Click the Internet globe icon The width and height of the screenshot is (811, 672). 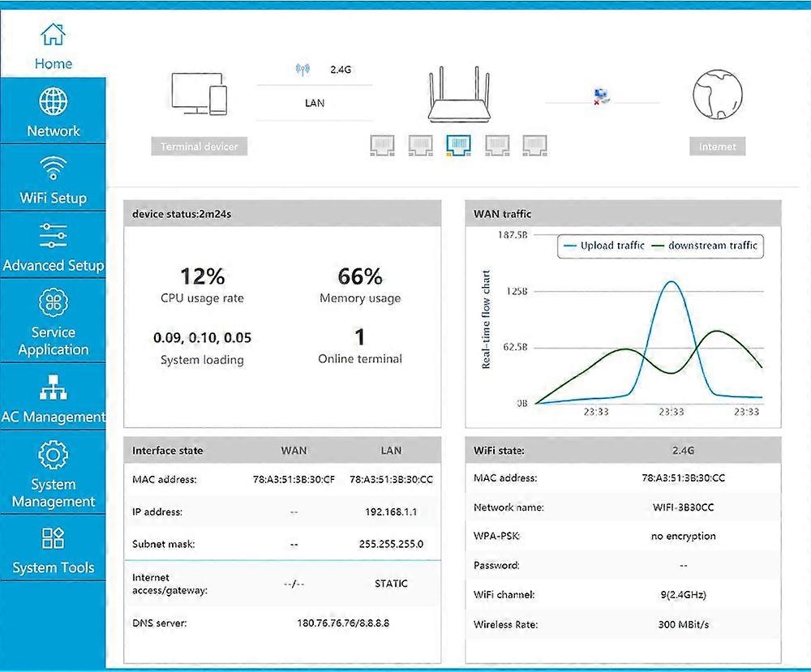[x=717, y=95]
